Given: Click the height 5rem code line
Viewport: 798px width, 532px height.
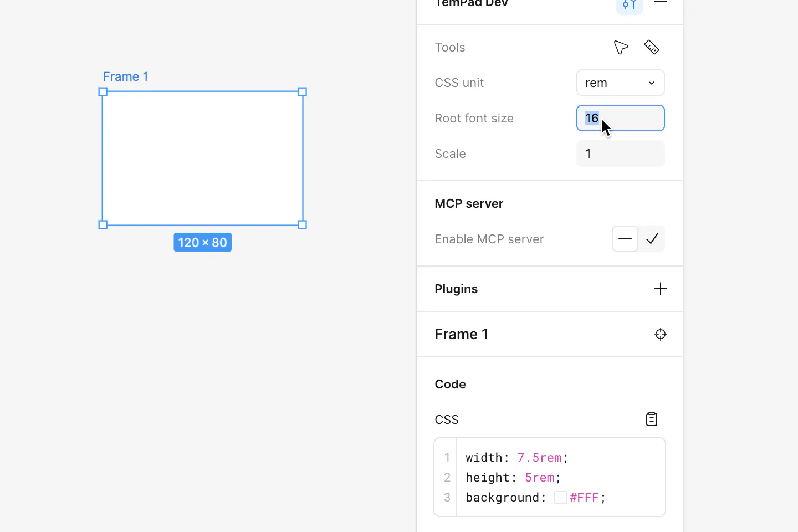Looking at the screenshot, I should (x=513, y=477).
